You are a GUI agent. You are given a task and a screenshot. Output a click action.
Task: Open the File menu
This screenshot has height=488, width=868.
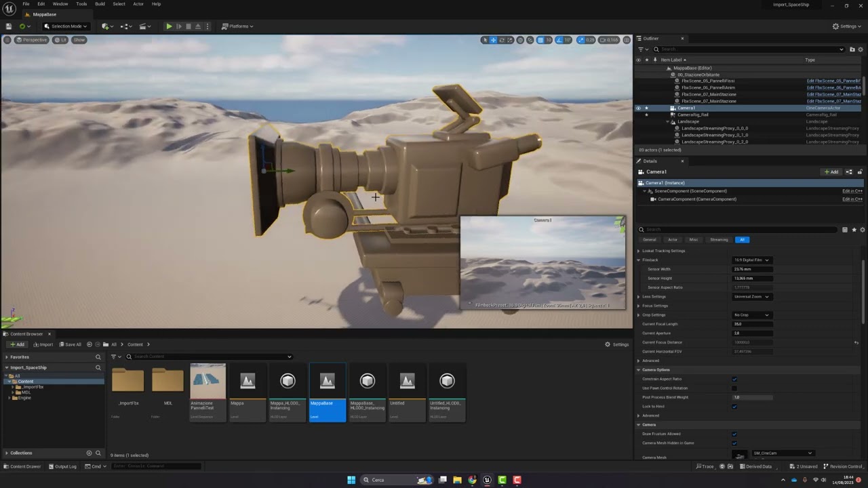pyautogui.click(x=26, y=4)
